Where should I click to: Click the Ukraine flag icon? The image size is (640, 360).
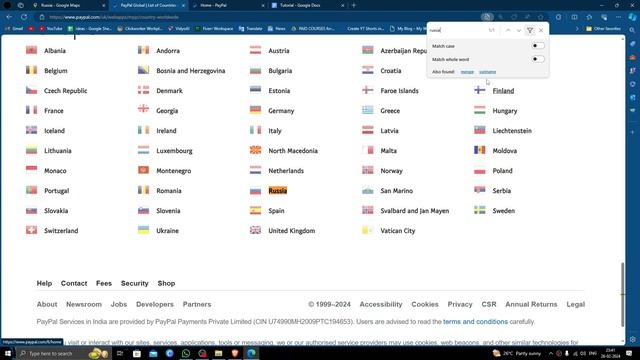tap(144, 230)
